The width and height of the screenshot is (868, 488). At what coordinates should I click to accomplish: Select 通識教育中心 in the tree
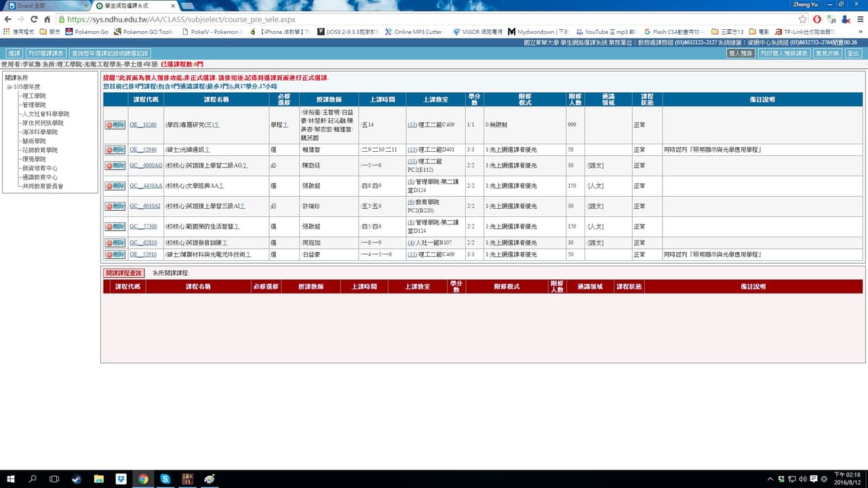(x=40, y=177)
